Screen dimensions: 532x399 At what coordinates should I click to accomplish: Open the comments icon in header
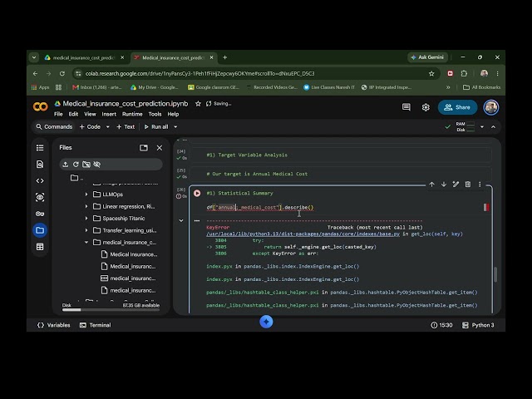click(406, 107)
